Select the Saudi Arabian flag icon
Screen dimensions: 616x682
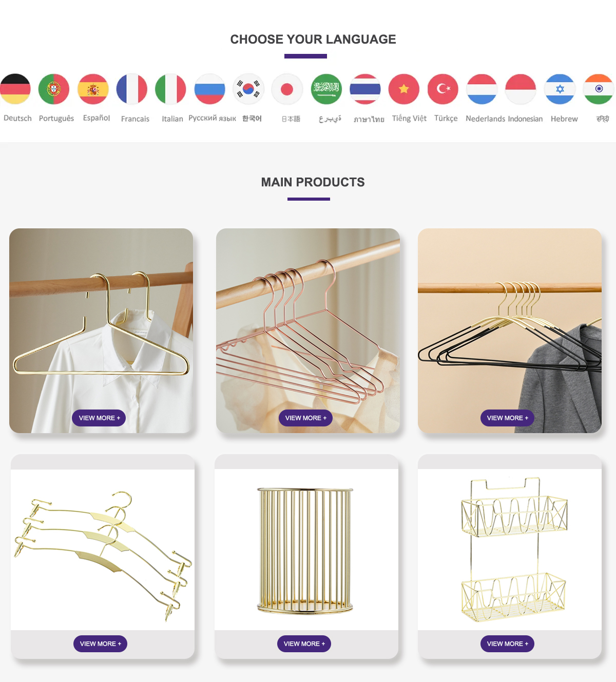pos(326,89)
